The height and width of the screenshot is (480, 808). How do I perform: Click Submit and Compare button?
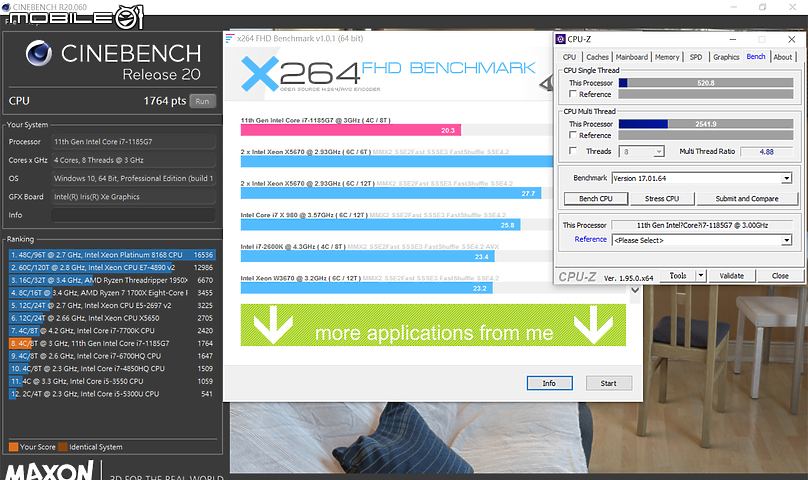click(x=747, y=198)
